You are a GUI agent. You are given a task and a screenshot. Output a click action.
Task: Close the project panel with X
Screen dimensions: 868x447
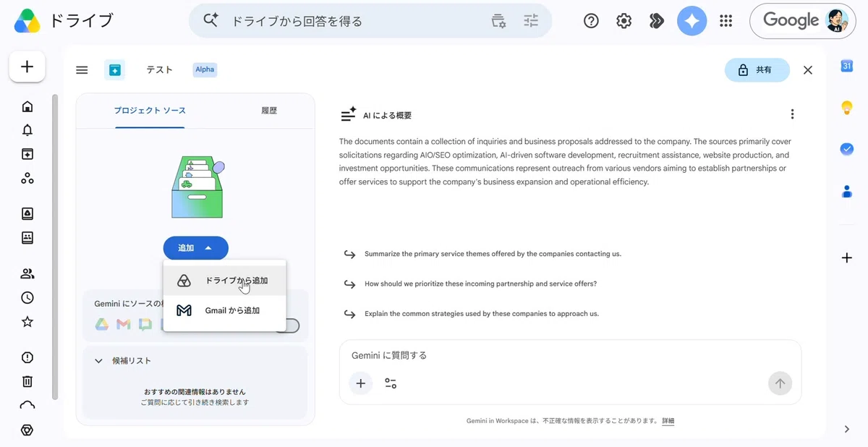[808, 70]
